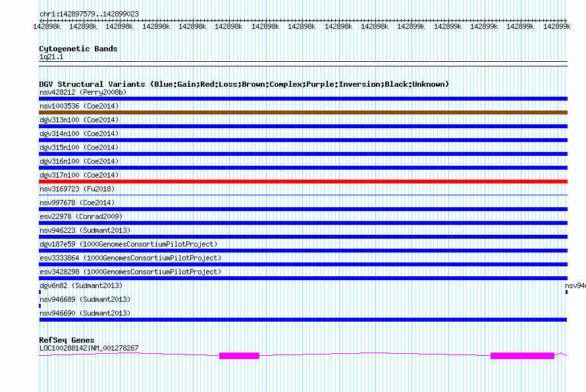Select nsv946689 (Sudmant2013) variant label

pos(85,299)
